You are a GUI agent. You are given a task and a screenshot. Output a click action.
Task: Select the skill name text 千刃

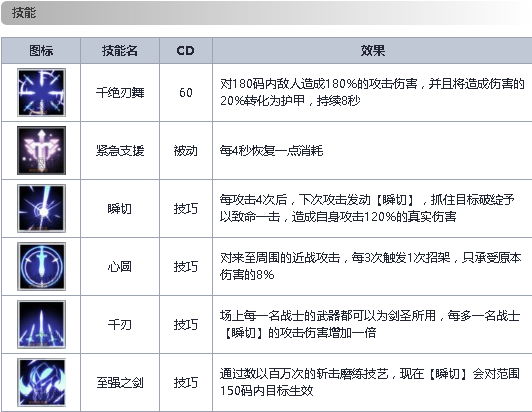pyautogui.click(x=120, y=325)
